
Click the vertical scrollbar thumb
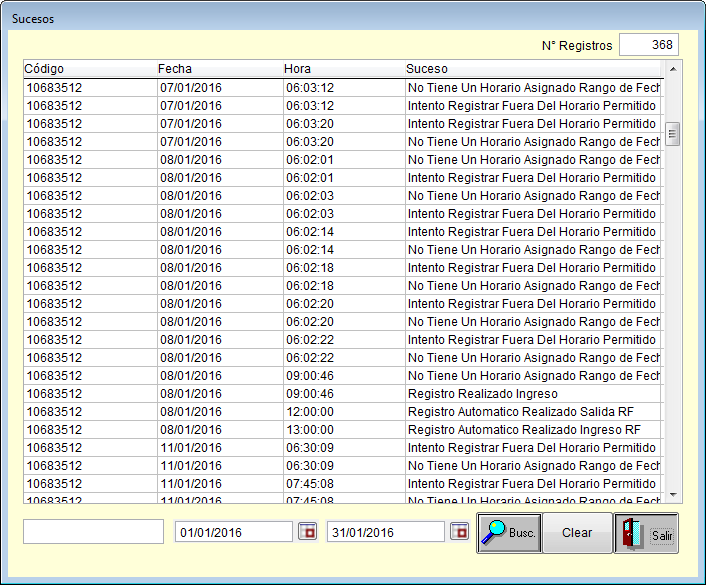pos(672,134)
